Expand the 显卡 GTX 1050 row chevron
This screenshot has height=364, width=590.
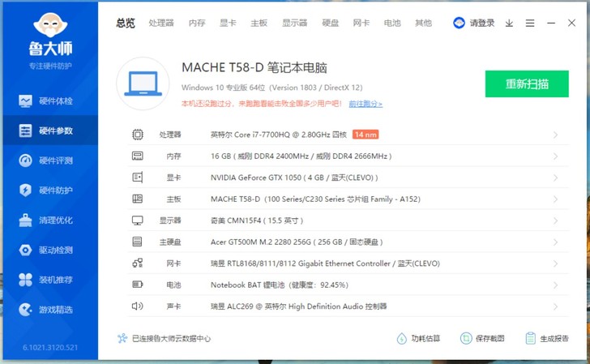tap(555, 178)
